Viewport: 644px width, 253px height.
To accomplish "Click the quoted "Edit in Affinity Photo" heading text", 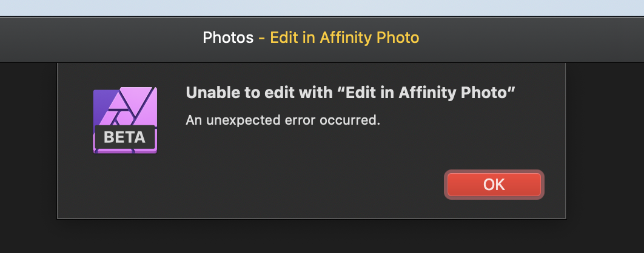I will tap(426, 93).
